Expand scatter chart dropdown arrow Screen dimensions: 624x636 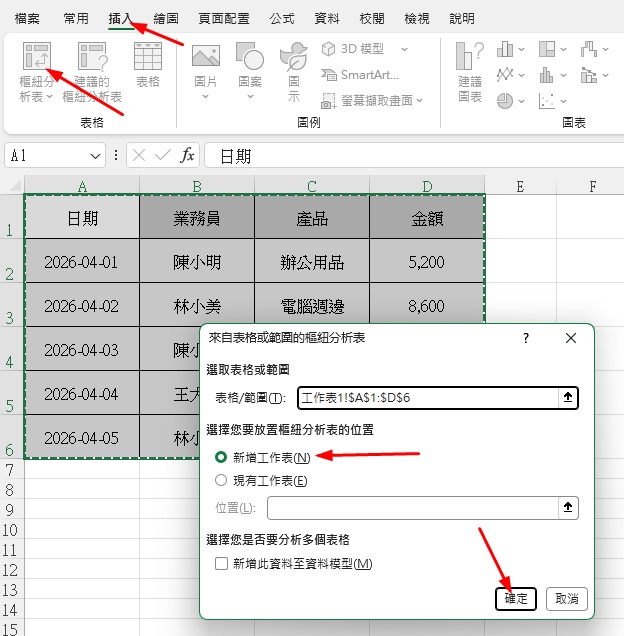(x=563, y=101)
